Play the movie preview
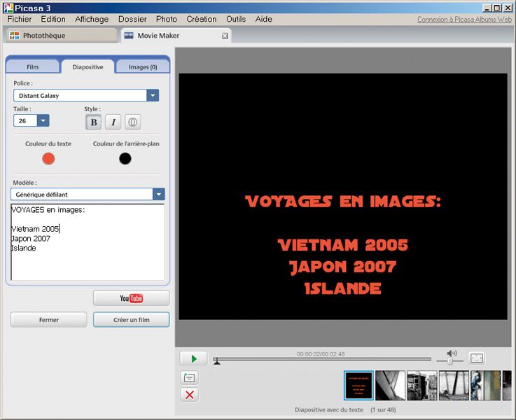 click(193, 358)
